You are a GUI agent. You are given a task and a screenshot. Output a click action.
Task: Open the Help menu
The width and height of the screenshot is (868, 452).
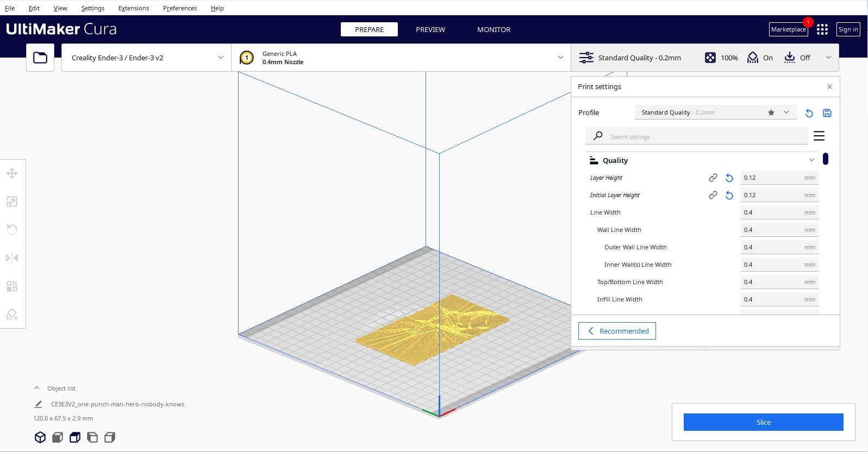point(217,8)
